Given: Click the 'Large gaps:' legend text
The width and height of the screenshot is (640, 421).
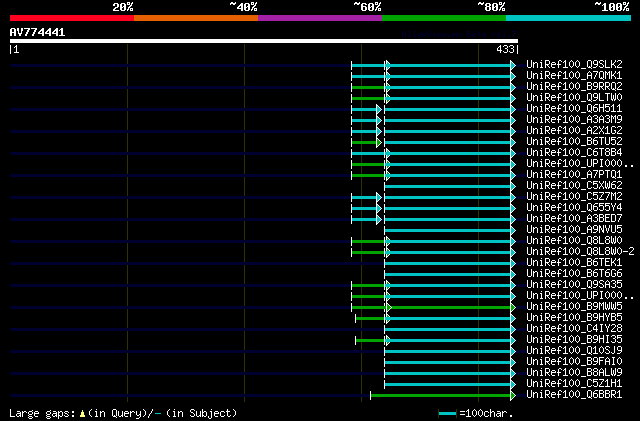Looking at the screenshot, I should [x=42, y=414].
